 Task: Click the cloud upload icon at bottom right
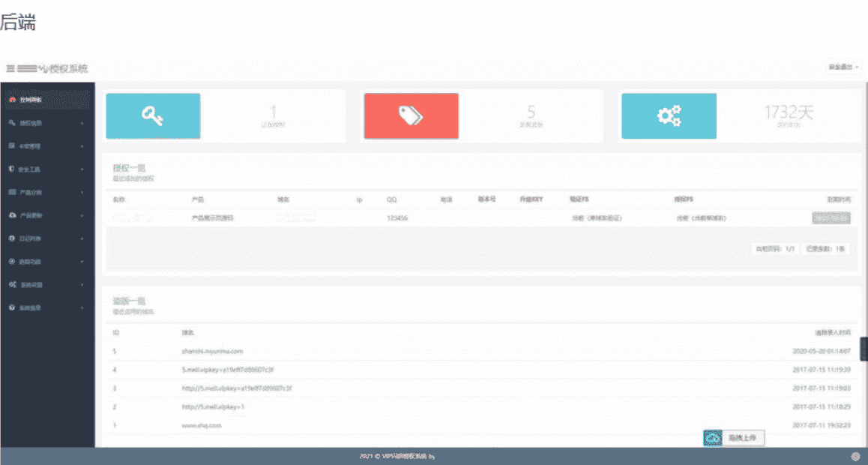[x=713, y=438]
